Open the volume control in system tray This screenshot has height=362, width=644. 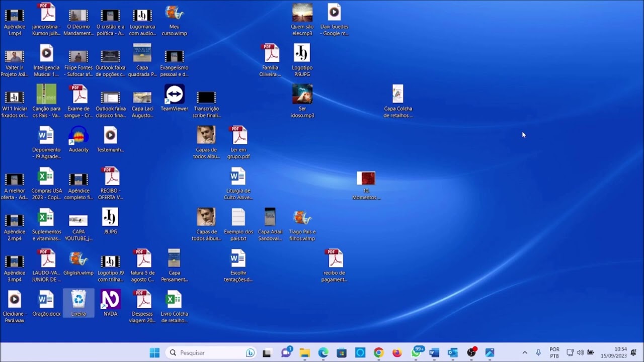click(x=580, y=352)
